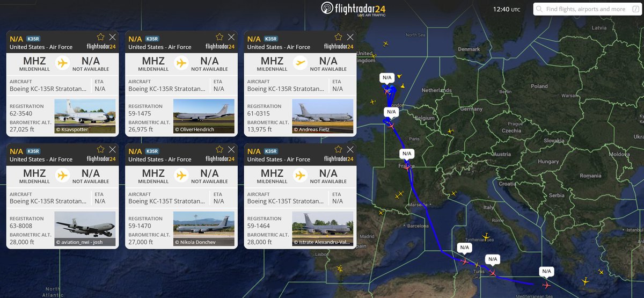Close the 59-1464 flight card
The height and width of the screenshot is (298, 644).
(x=349, y=149)
